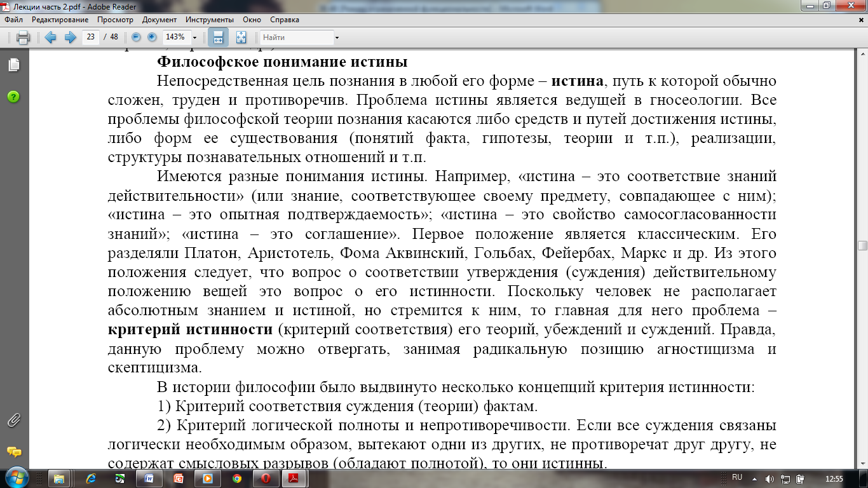This screenshot has height=488, width=868.
Task: Open the Comments speech-bubble panel
Action: pos(14,452)
